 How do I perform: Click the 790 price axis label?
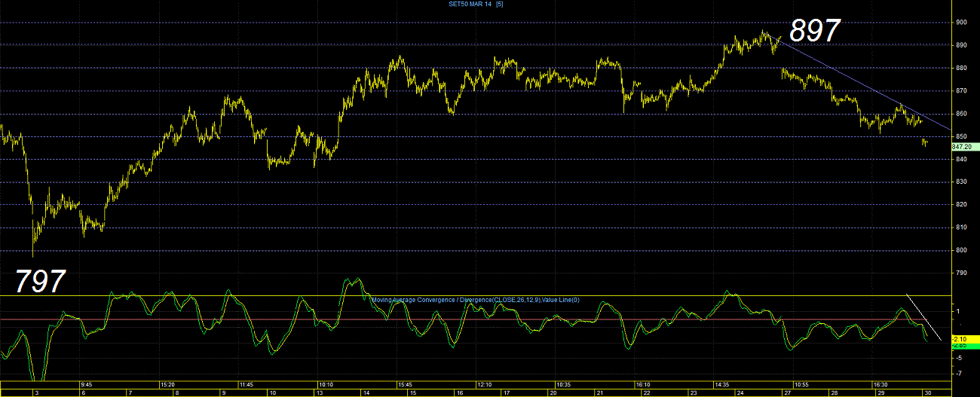click(961, 273)
